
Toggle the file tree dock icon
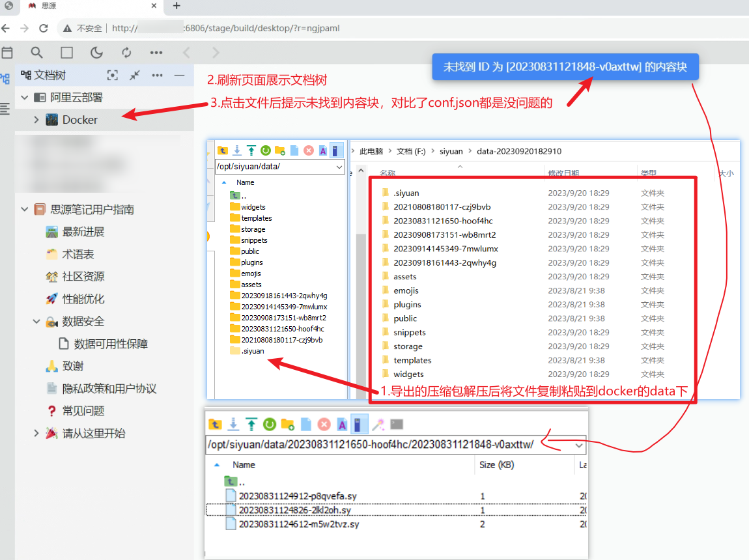coord(5,79)
